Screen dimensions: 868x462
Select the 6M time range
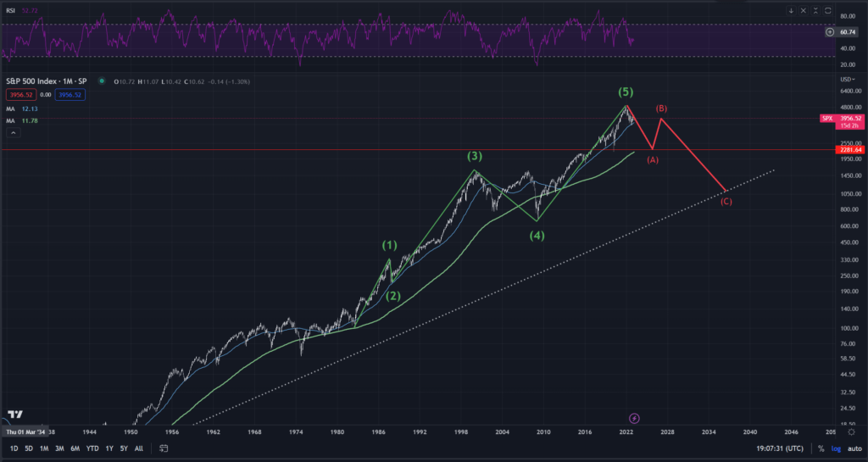(75, 448)
